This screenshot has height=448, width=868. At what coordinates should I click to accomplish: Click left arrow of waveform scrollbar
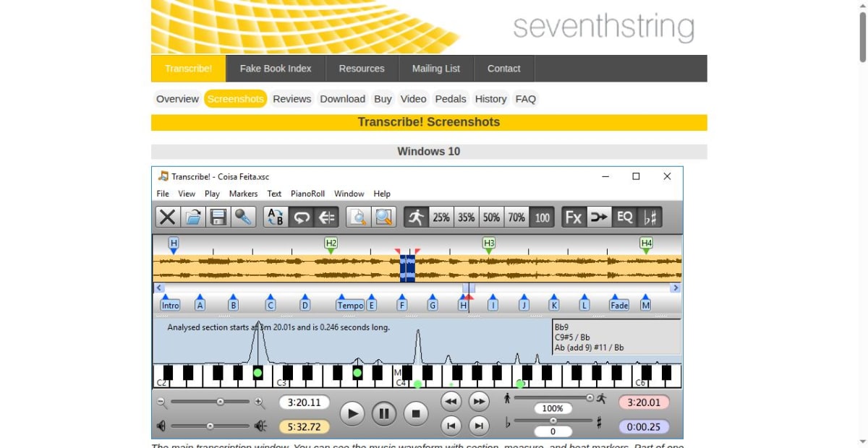click(x=159, y=288)
